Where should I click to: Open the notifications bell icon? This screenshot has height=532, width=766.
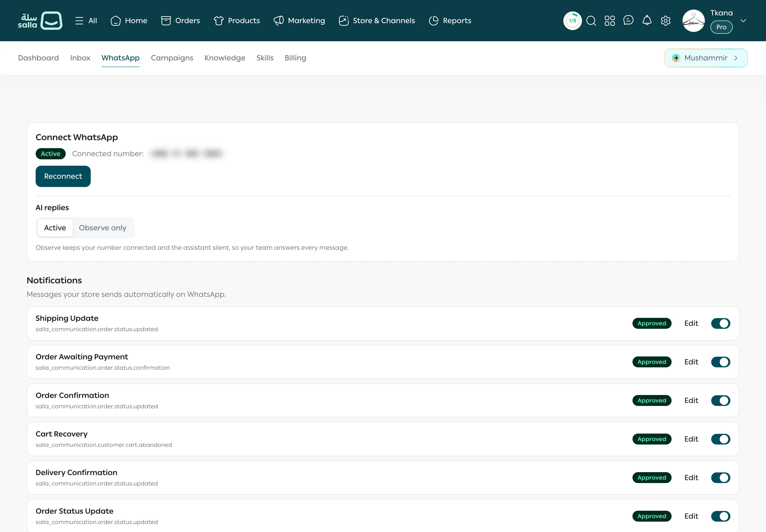coord(647,20)
